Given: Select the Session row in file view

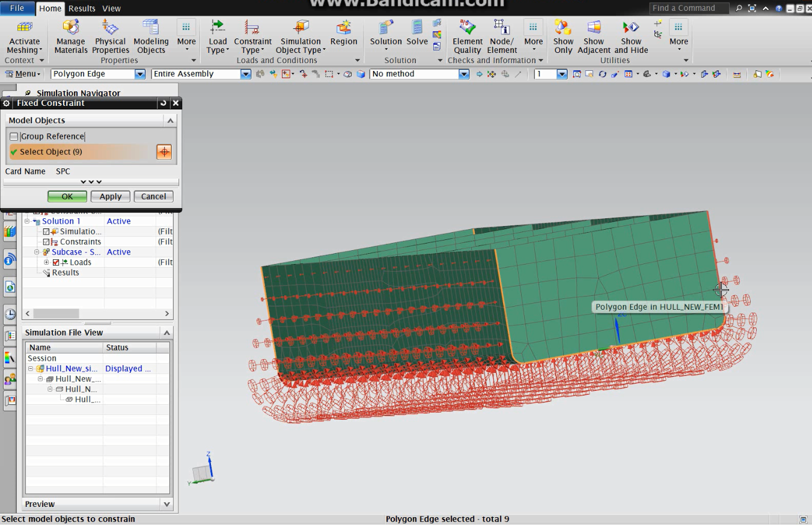Looking at the screenshot, I should click(98, 358).
